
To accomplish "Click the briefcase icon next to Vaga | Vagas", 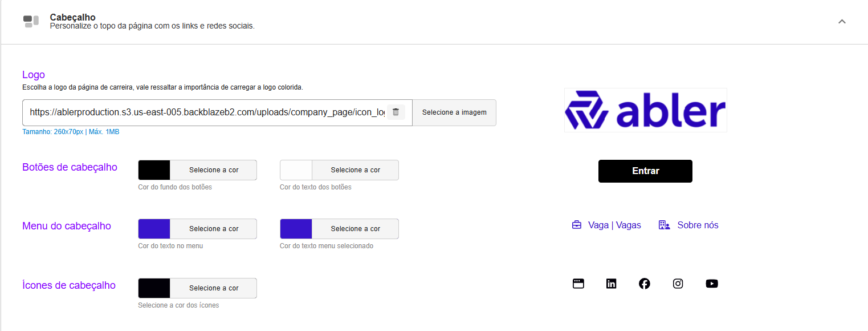I will 577,225.
